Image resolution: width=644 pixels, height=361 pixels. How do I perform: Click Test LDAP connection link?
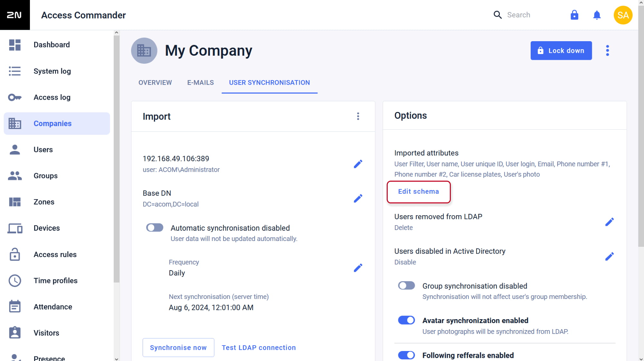click(x=259, y=347)
